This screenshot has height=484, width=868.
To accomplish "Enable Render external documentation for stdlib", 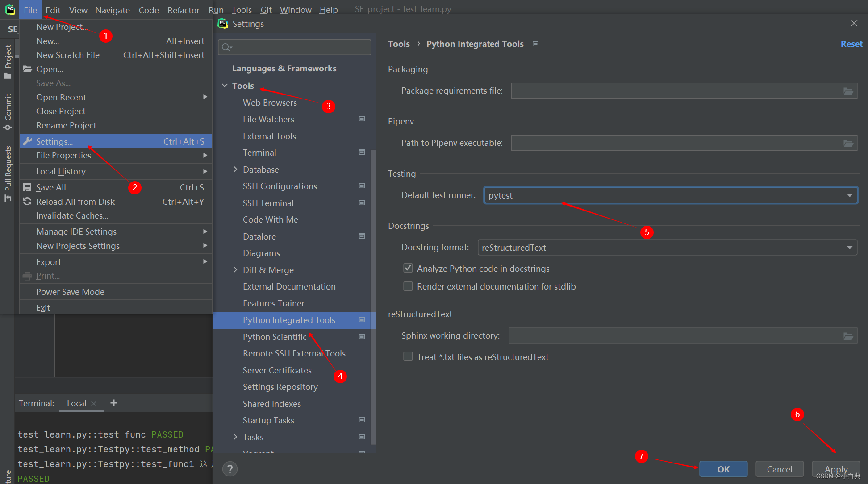I will point(408,286).
